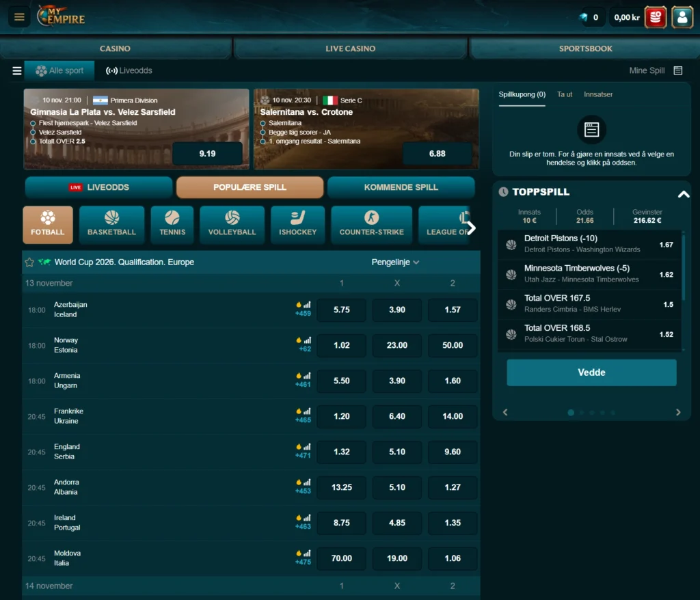This screenshot has width=700, height=600.
Task: Open the deposit coins icon
Action: [655, 16]
